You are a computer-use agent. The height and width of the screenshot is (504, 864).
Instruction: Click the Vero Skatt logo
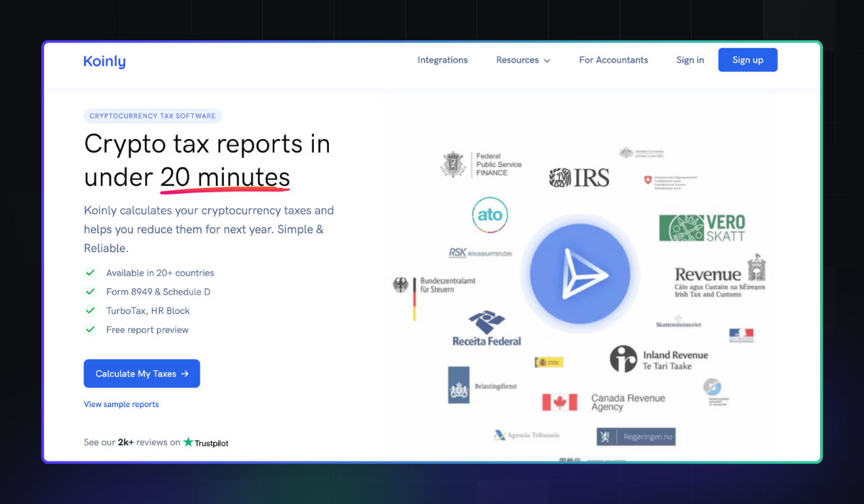pyautogui.click(x=703, y=228)
